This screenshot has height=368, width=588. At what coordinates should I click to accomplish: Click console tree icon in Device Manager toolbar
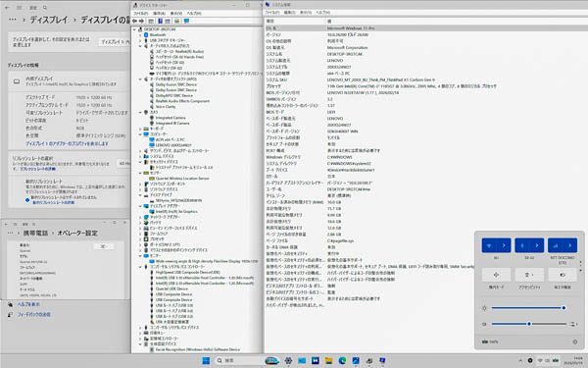click(x=151, y=21)
